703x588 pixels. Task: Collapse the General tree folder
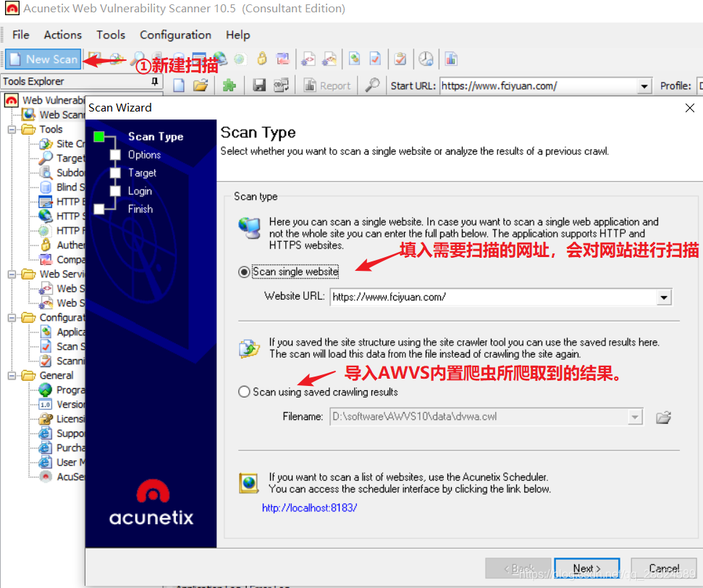12,375
